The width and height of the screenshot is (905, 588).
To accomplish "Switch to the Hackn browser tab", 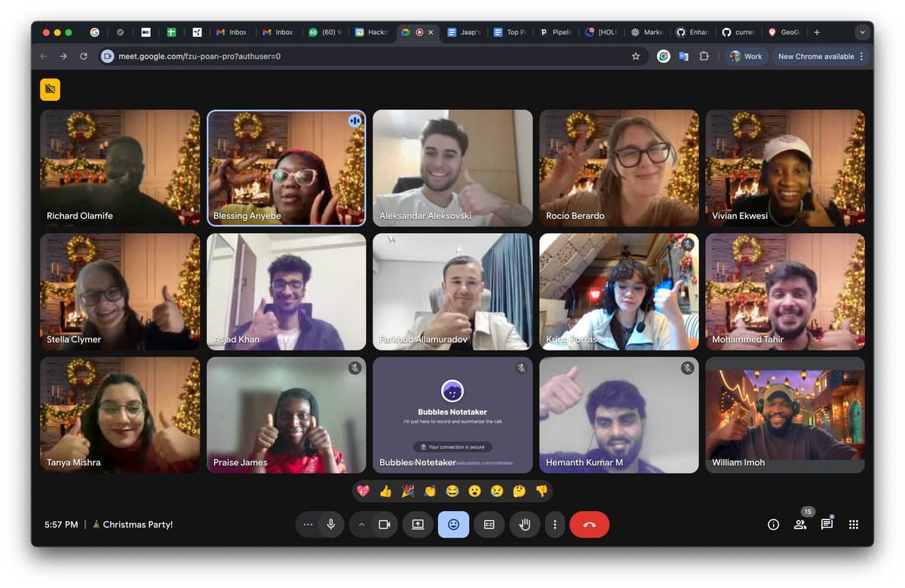I will tap(370, 32).
